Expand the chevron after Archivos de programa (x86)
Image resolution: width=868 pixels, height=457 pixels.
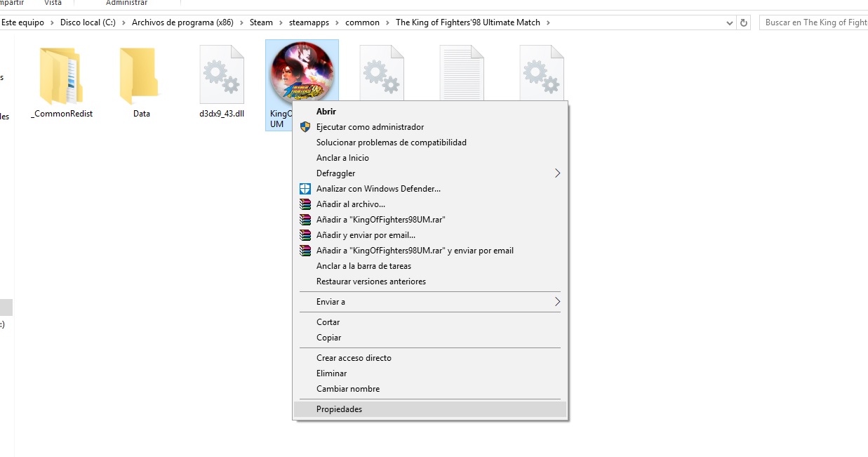pyautogui.click(x=241, y=22)
